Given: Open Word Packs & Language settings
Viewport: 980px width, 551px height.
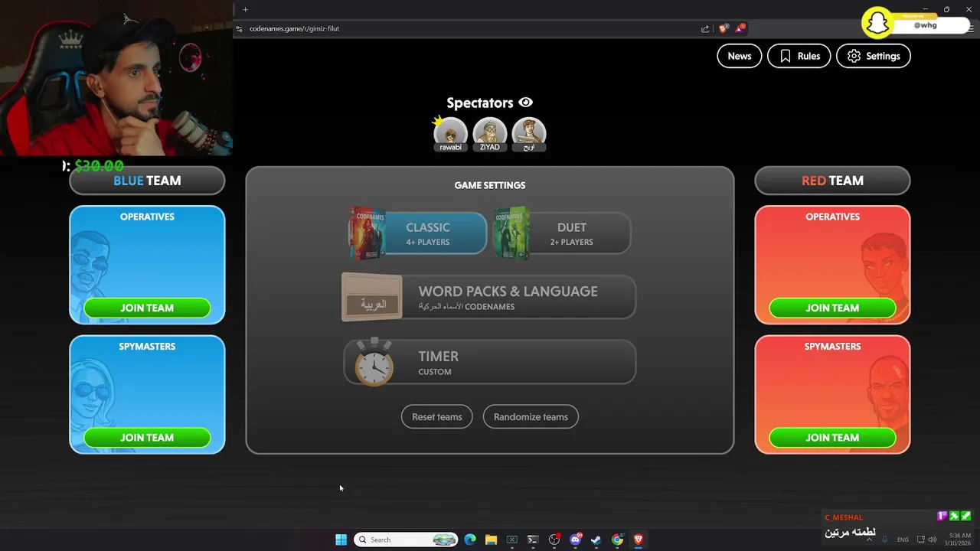Looking at the screenshot, I should click(x=488, y=297).
